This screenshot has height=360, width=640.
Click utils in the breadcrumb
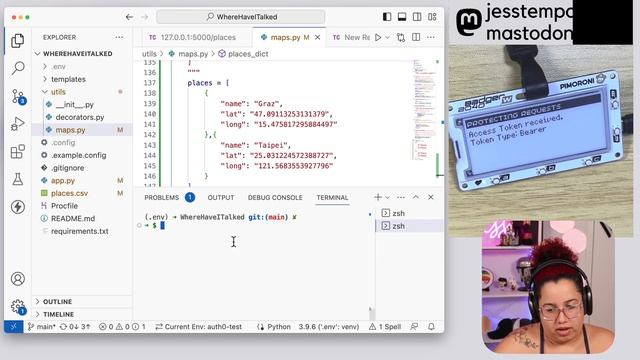tap(149, 54)
